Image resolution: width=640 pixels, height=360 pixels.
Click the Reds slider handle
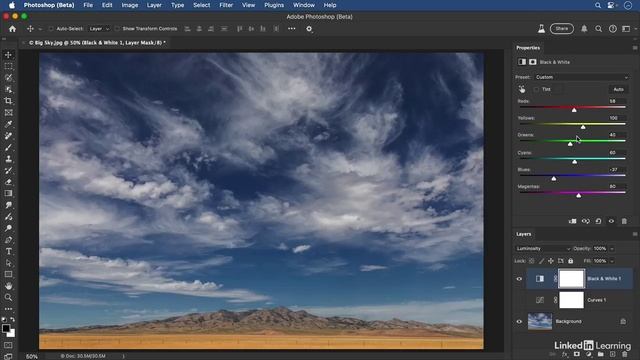pos(574,110)
